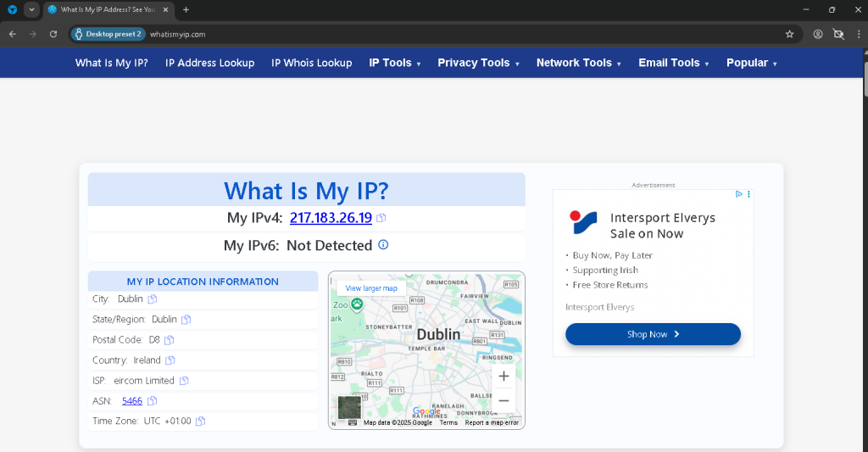This screenshot has width=868, height=452.
Task: Expand the Network Tools menu
Action: pyautogui.click(x=578, y=63)
